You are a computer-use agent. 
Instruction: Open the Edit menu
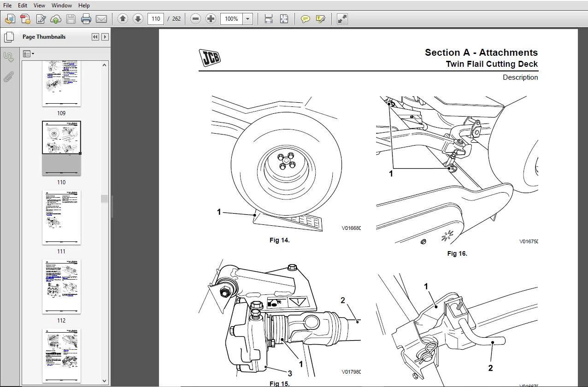point(23,6)
